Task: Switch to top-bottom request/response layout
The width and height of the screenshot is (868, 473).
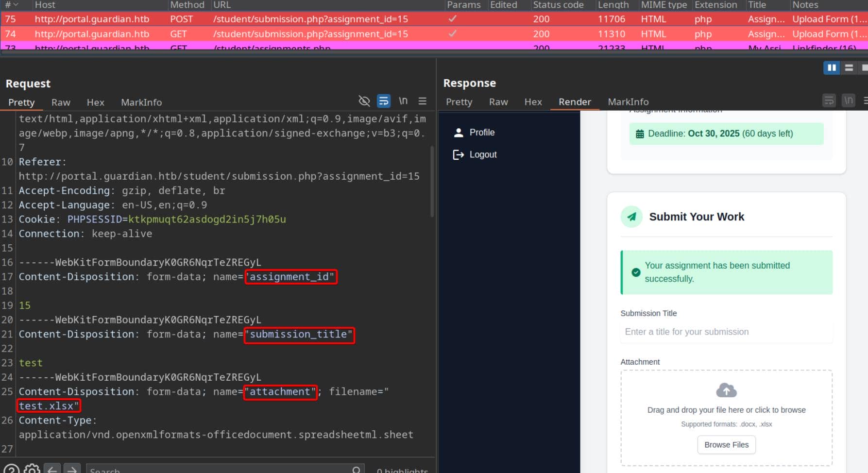Action: [x=849, y=68]
